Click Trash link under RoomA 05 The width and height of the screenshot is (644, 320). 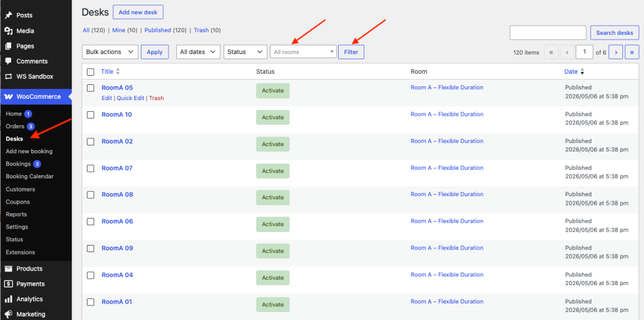point(157,98)
